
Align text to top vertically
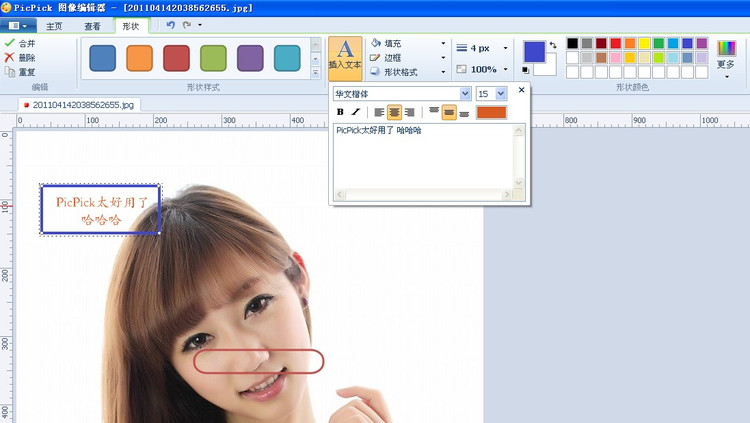click(x=434, y=112)
